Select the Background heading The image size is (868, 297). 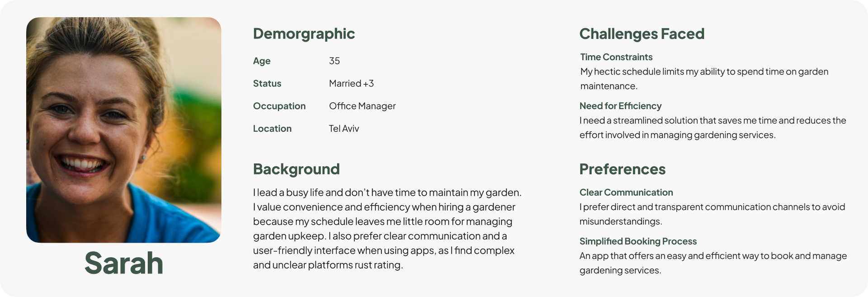(x=296, y=169)
